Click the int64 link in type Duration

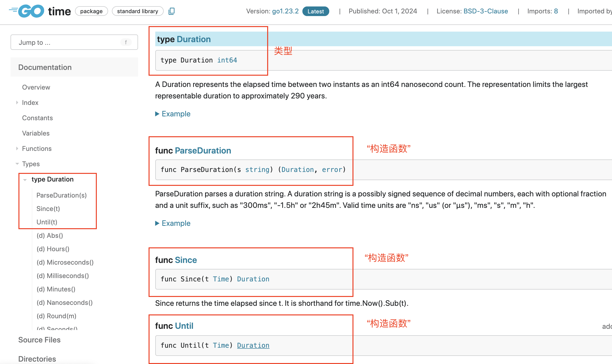coord(227,60)
